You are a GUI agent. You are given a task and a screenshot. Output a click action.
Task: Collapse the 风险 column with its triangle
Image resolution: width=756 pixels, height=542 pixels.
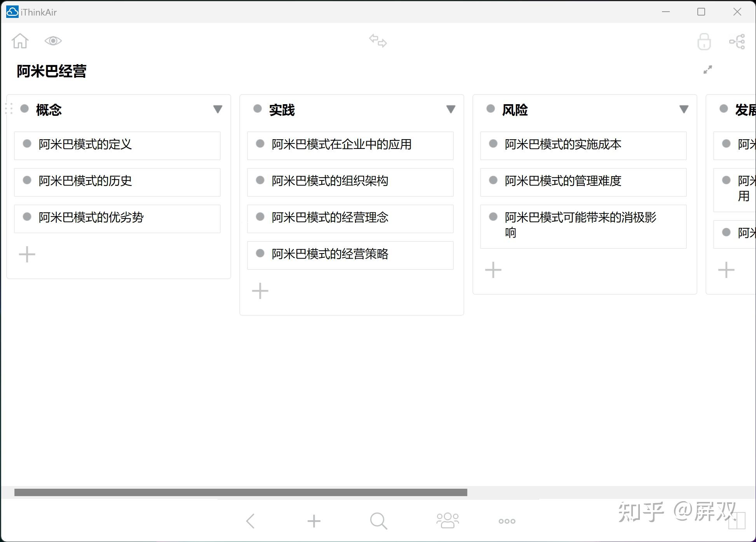(684, 109)
